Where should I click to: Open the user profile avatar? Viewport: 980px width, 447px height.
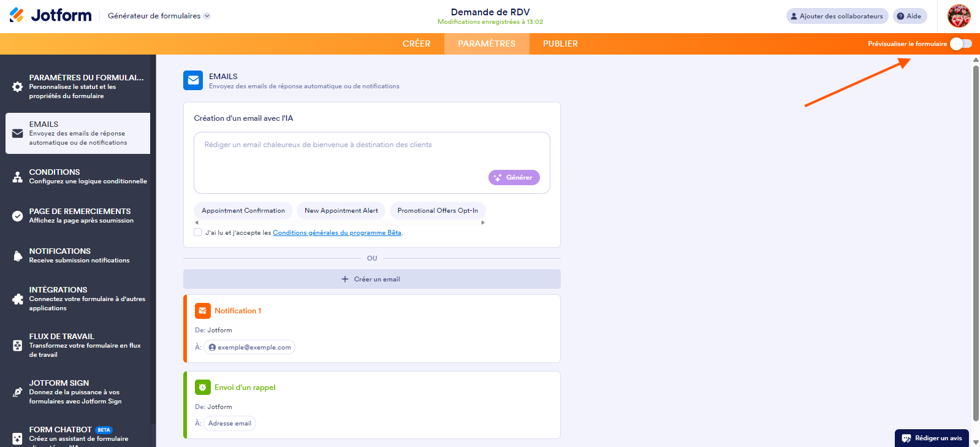(959, 16)
